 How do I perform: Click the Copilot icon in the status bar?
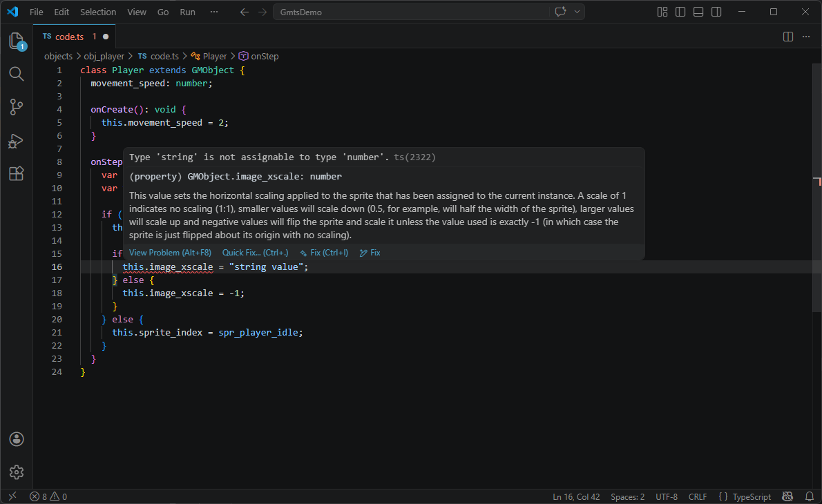(x=787, y=496)
